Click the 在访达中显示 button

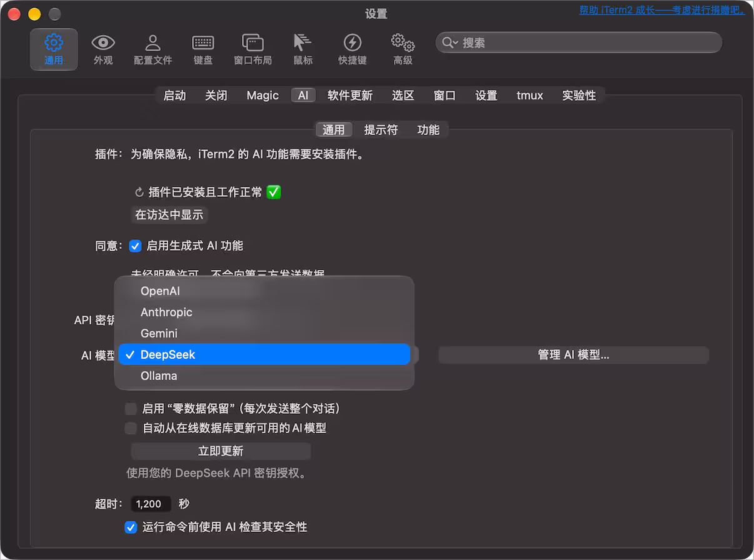169,215
